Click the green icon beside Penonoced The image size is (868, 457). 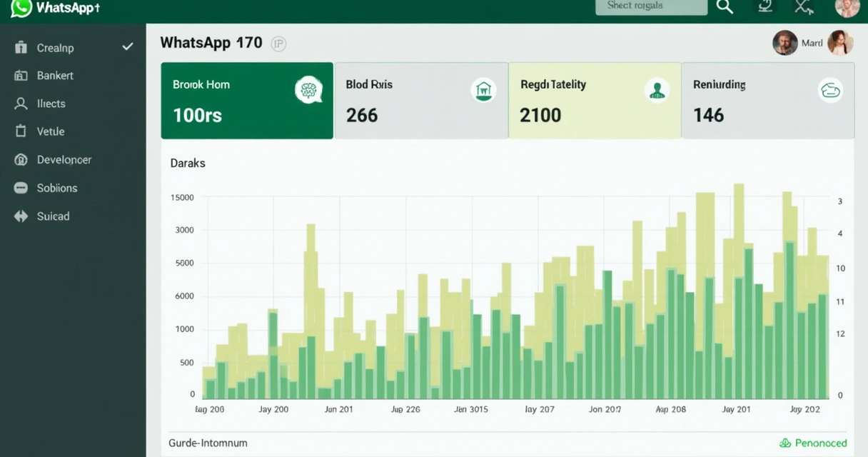pyautogui.click(x=785, y=443)
